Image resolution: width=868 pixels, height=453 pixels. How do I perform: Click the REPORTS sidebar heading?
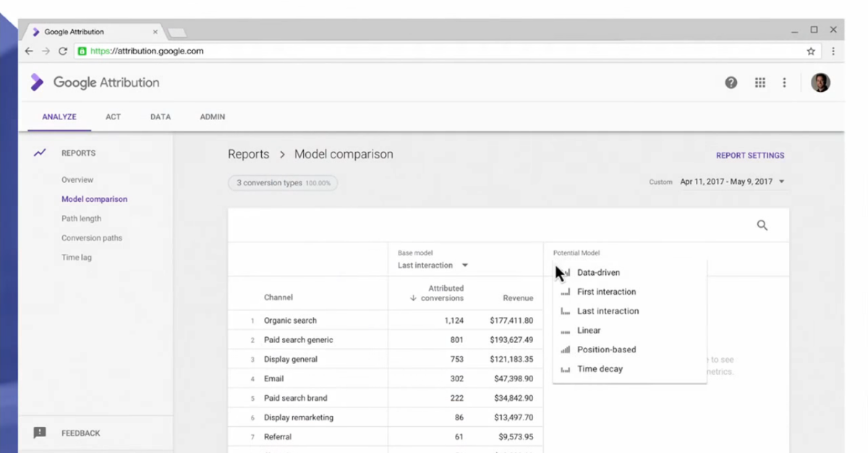(78, 153)
